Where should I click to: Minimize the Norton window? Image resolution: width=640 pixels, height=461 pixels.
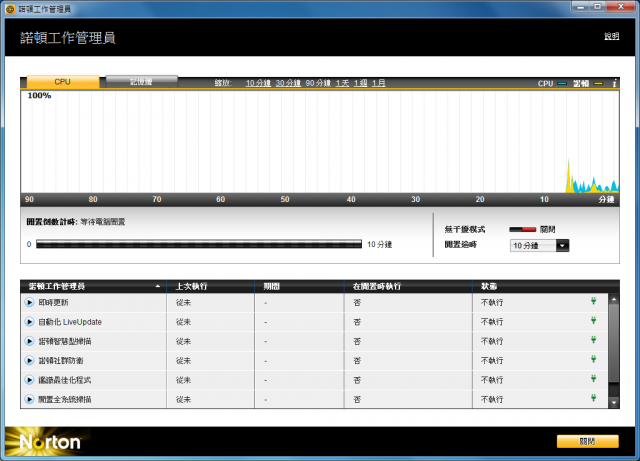pyautogui.click(x=580, y=7)
